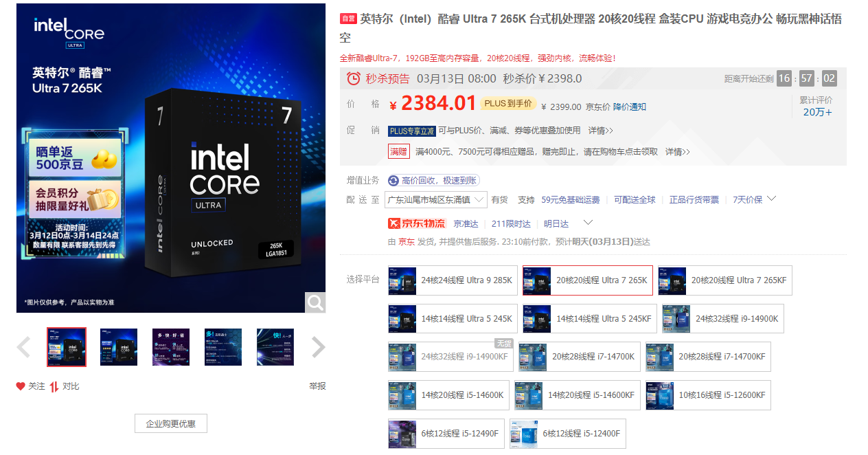
Task: Click the red subtitle 全新酷睿Ultra-7 text
Action: [x=478, y=58]
